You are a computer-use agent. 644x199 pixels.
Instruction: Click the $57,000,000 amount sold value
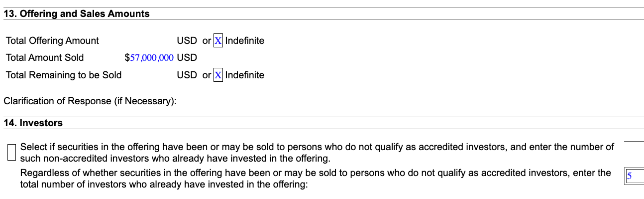[152, 58]
